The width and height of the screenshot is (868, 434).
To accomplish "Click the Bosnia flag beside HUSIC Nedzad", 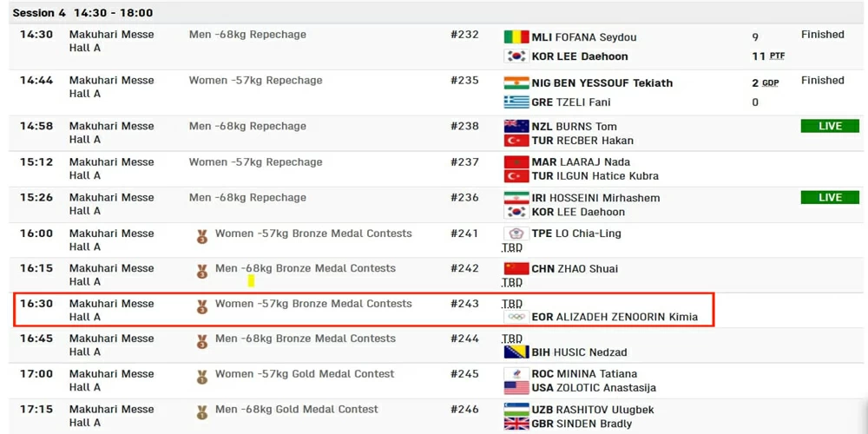I will point(516,352).
